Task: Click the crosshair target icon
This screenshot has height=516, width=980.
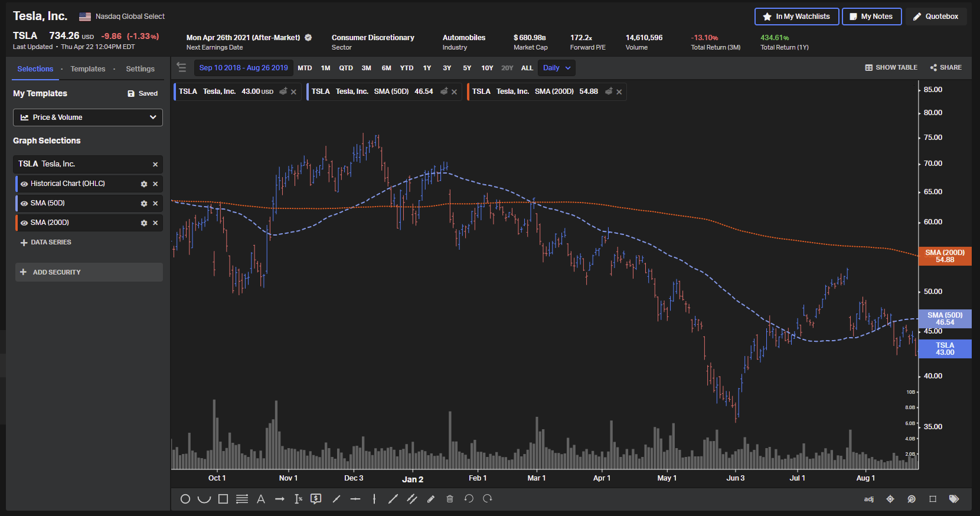Action: [x=890, y=499]
